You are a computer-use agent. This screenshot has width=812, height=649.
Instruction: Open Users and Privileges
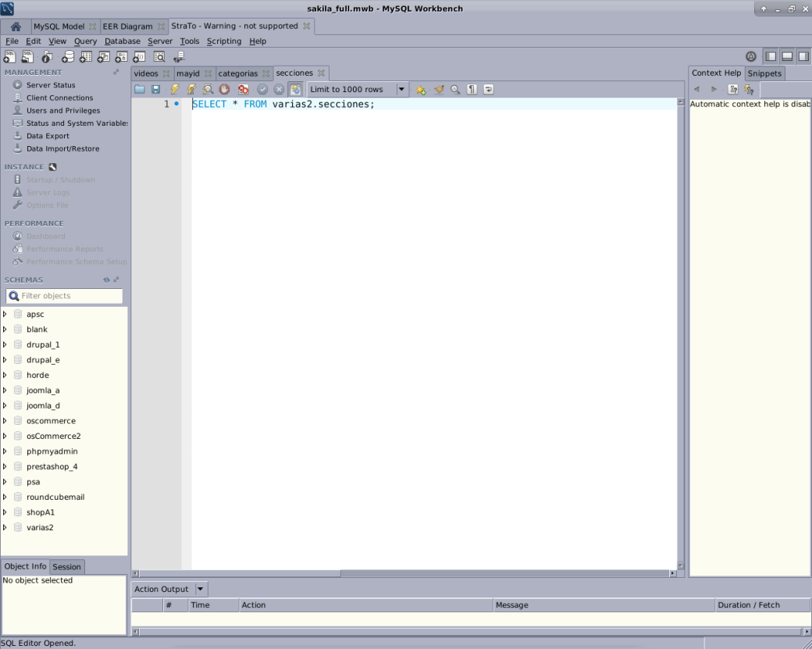tap(63, 111)
